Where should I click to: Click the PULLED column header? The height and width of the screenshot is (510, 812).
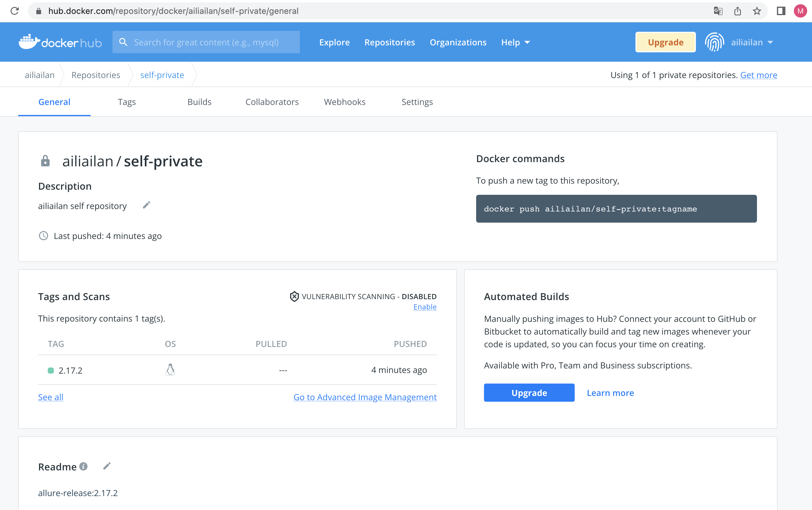[271, 344]
